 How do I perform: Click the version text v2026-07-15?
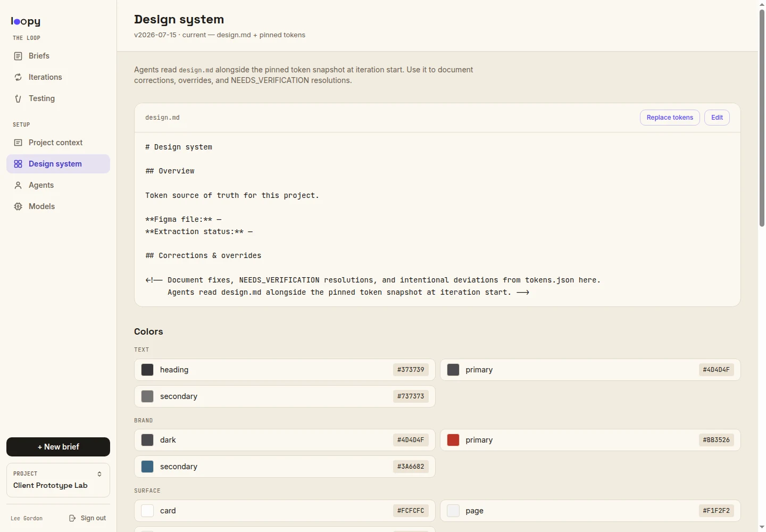point(155,35)
